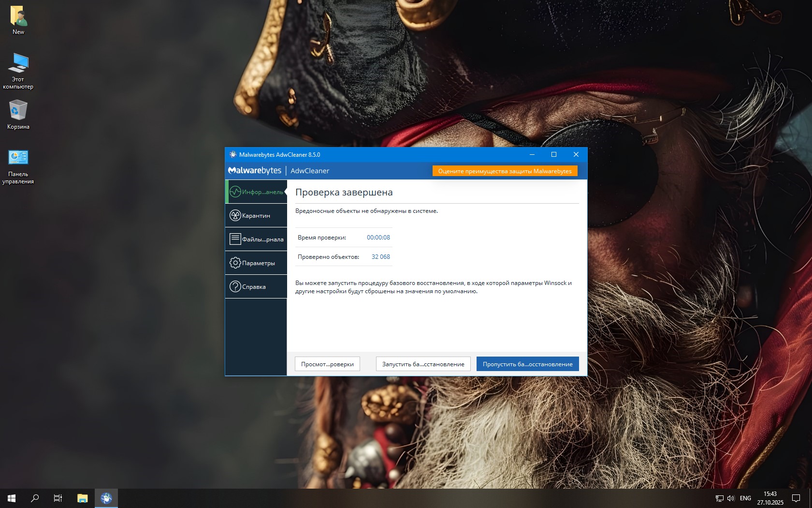Click the scan time value 00:00:08
The image size is (812, 508).
[x=378, y=238]
